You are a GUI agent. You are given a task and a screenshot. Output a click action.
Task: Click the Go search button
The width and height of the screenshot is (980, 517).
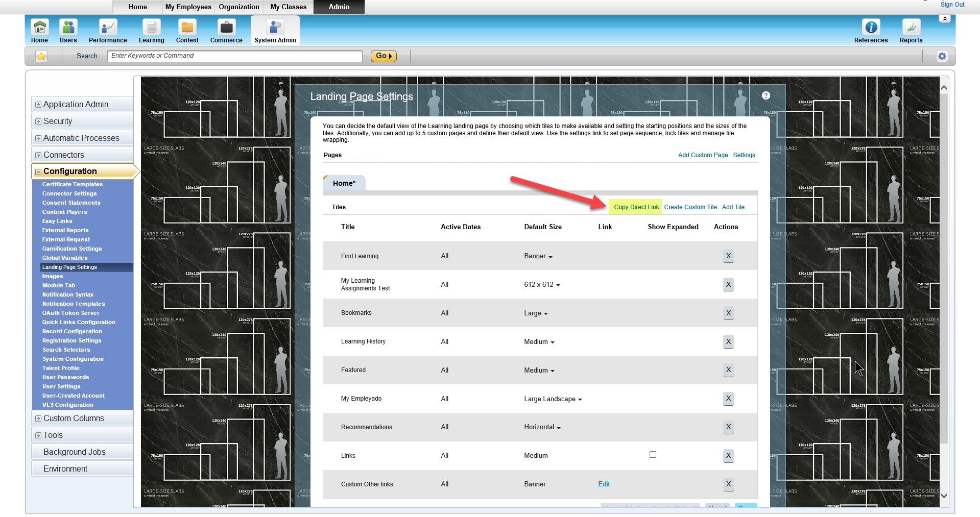(x=384, y=56)
